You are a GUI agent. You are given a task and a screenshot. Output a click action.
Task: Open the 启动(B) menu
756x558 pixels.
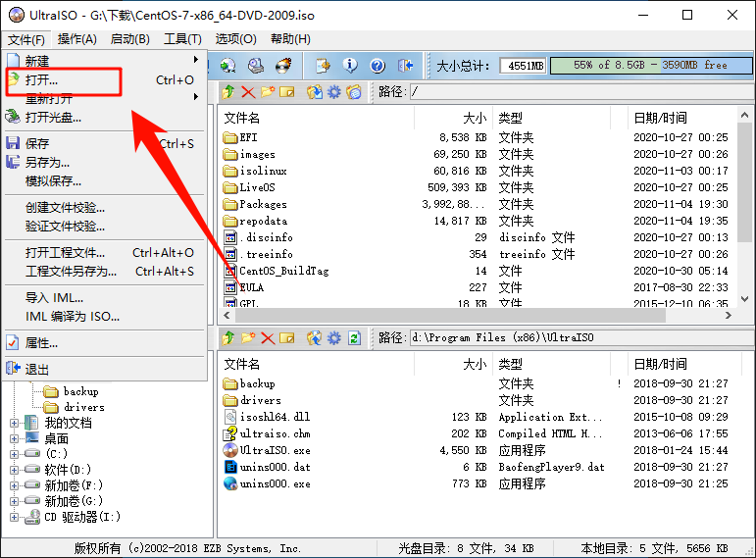tap(130, 39)
